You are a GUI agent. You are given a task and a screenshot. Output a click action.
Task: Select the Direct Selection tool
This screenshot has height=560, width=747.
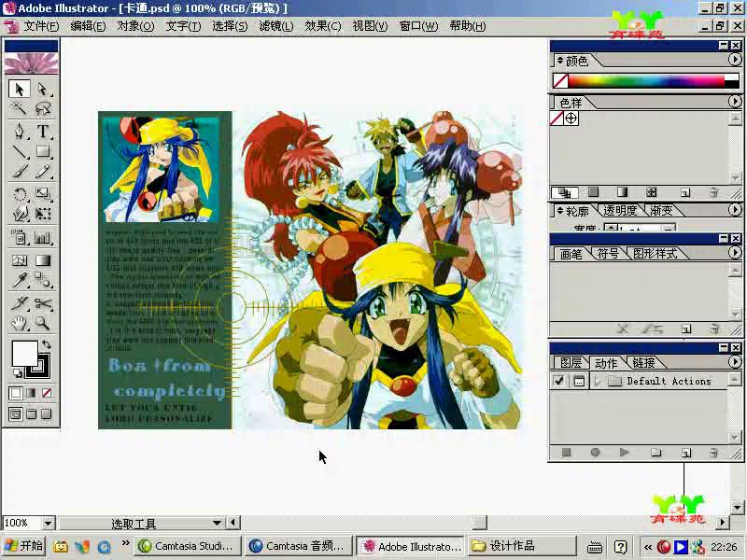pyautogui.click(x=42, y=89)
